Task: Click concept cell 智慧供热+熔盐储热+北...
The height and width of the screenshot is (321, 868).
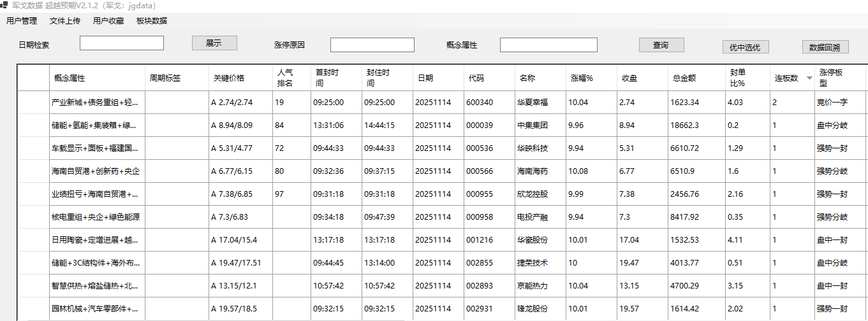Action: (97, 286)
